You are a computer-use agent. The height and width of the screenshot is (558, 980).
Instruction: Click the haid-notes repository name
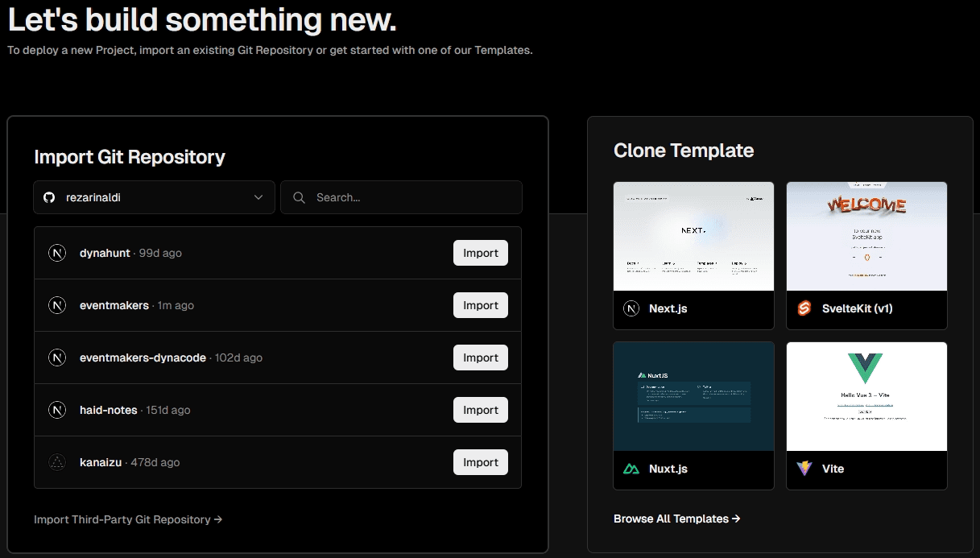point(109,410)
